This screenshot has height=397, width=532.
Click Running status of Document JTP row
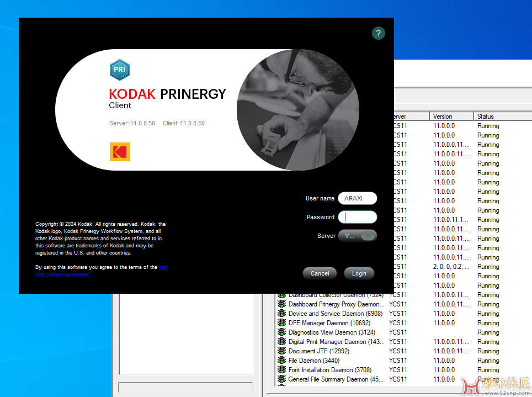click(x=488, y=351)
